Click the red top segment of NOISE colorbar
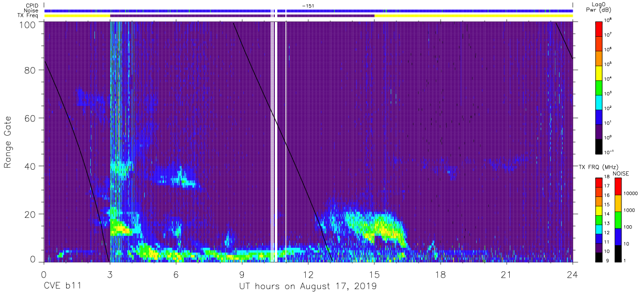The height and width of the screenshot is (297, 644). (x=618, y=186)
